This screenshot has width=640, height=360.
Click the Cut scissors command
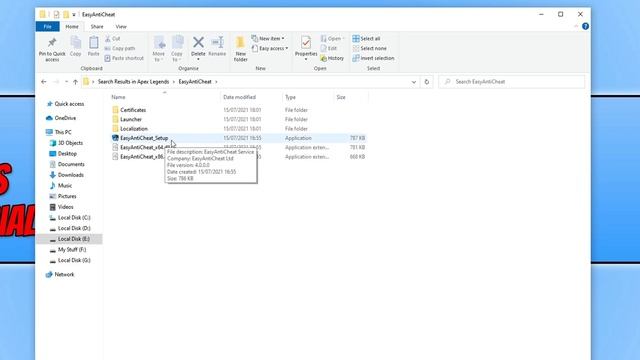tap(113, 38)
